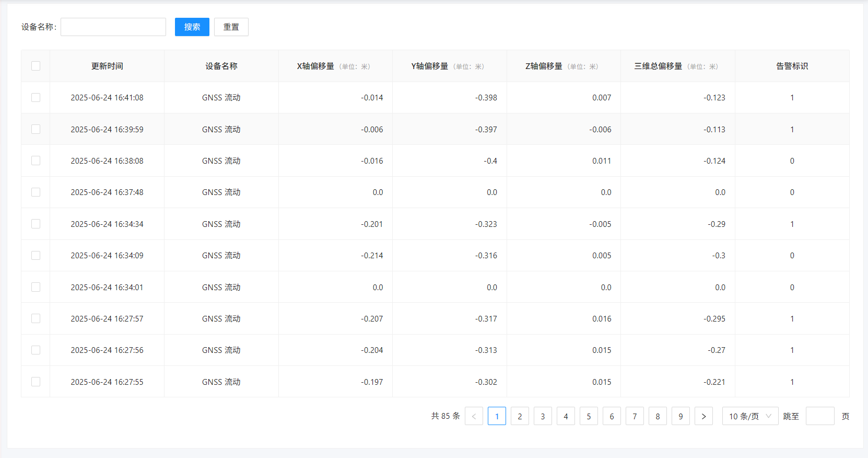The width and height of the screenshot is (868, 458).
Task: Navigate to page 9 in pagination
Action: click(x=681, y=416)
